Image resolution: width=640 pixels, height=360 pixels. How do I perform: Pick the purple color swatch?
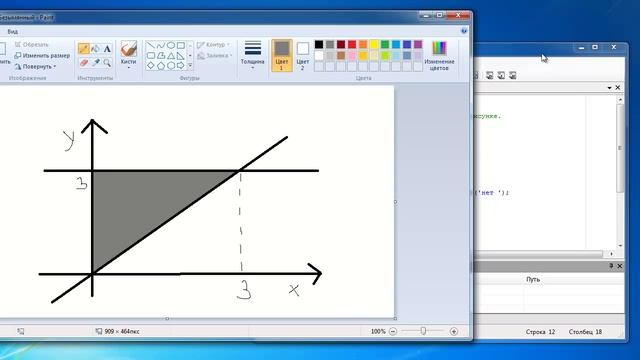click(x=418, y=44)
